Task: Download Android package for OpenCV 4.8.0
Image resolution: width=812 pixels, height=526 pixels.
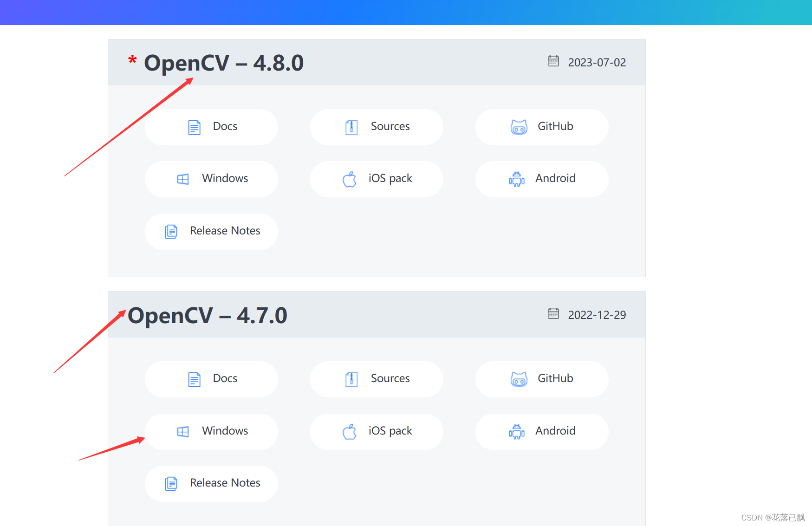Action: 542,179
